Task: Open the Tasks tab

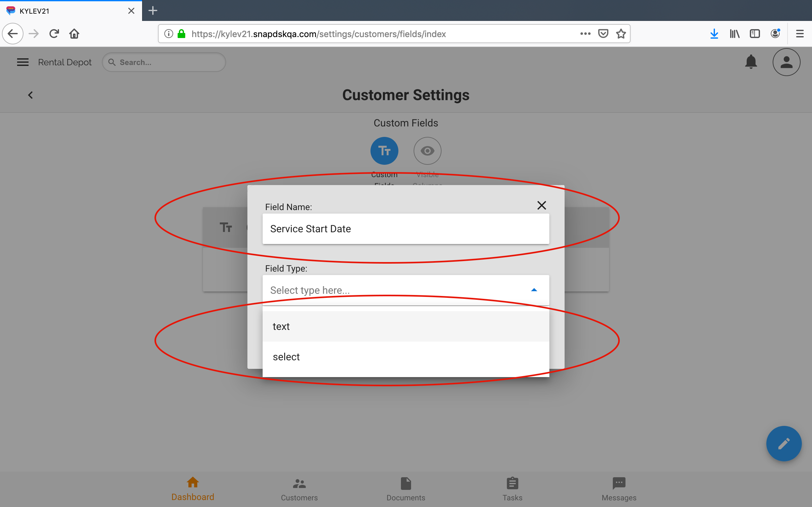Action: click(512, 489)
